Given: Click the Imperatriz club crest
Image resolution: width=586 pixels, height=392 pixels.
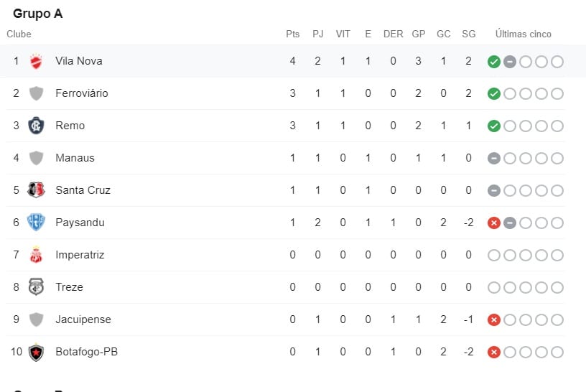Looking at the screenshot, I should 36,255.
